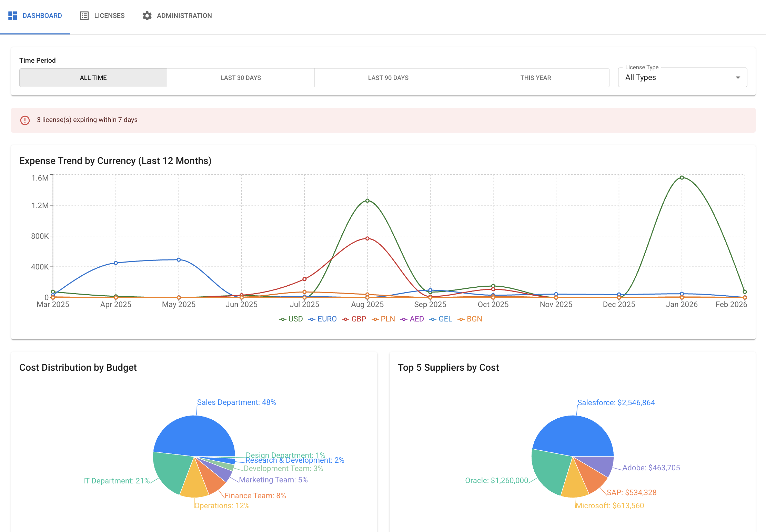Click the red expiring-license alert icon
This screenshot has width=766, height=532.
point(25,120)
